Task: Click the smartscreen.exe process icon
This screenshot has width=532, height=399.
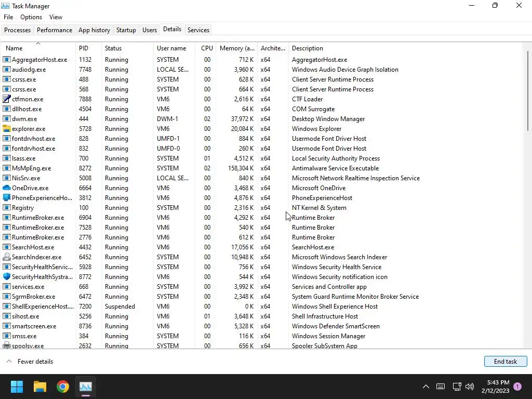Action: click(x=6, y=326)
